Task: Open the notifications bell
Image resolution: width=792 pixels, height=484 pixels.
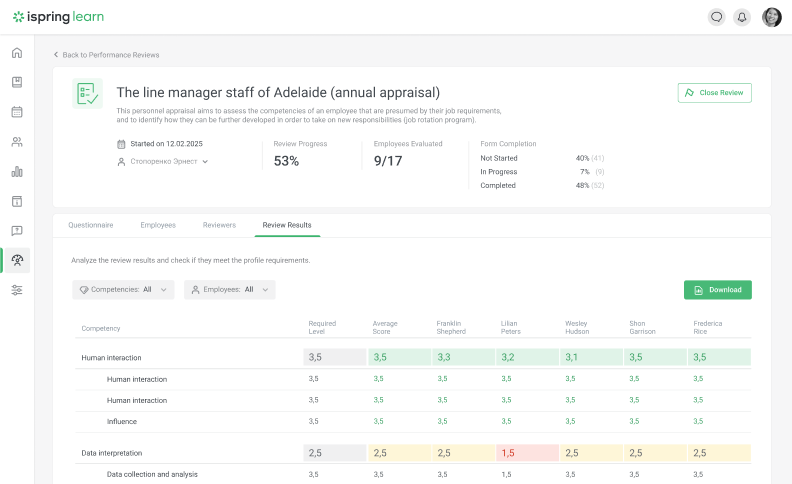Action: pos(742,17)
